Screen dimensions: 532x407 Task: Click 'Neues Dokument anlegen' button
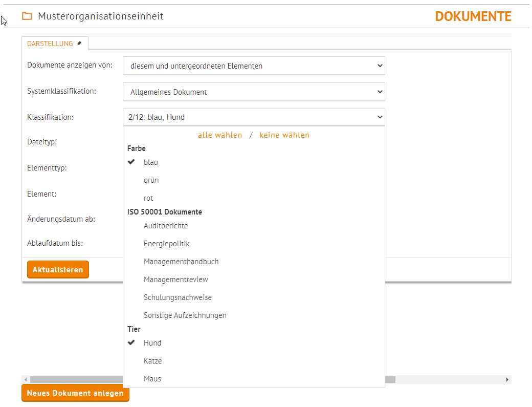click(x=75, y=393)
